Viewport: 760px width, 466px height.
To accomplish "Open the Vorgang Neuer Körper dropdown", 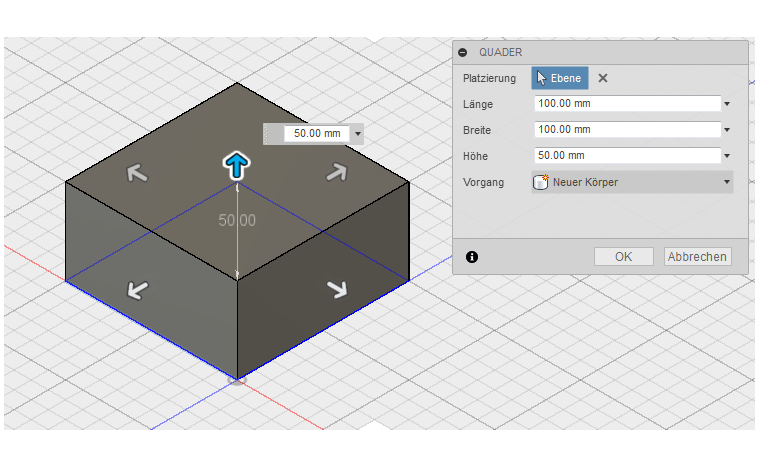I will (632, 182).
